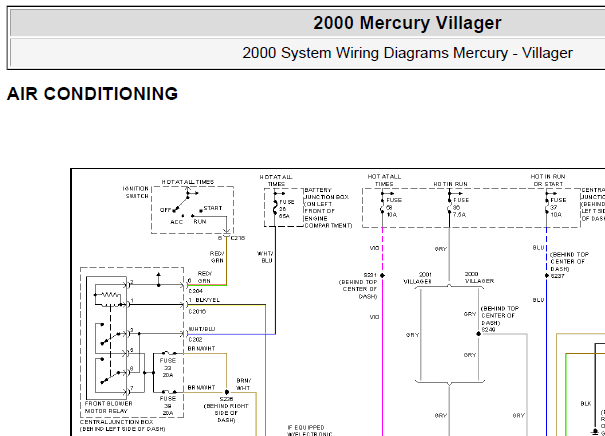Viewport: 605px width, 436px height.
Task: Click "RED/GRN" label directly below ignition switch
Action: click(217, 257)
